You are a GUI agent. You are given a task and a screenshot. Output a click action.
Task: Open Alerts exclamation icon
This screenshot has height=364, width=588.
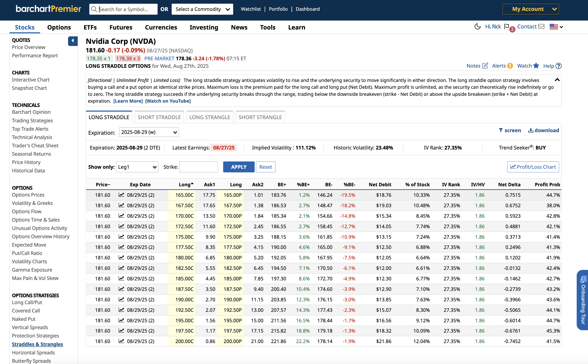[x=510, y=66]
